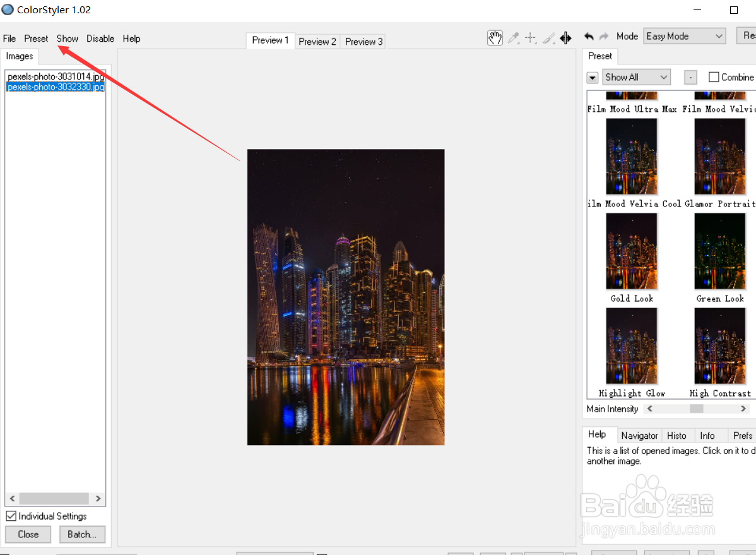
Task: Click image list scrollbar right arrow
Action: coord(98,499)
